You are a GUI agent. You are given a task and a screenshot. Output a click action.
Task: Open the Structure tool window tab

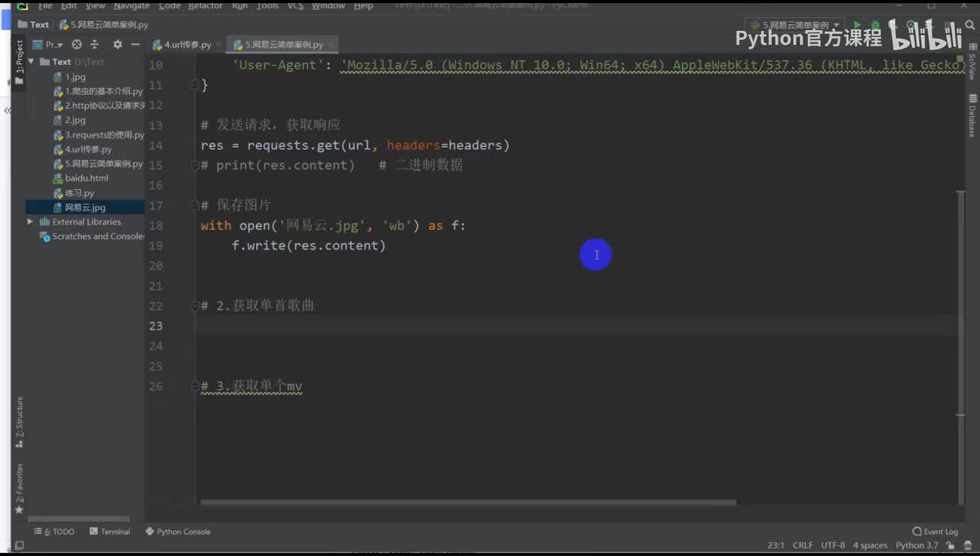click(20, 422)
